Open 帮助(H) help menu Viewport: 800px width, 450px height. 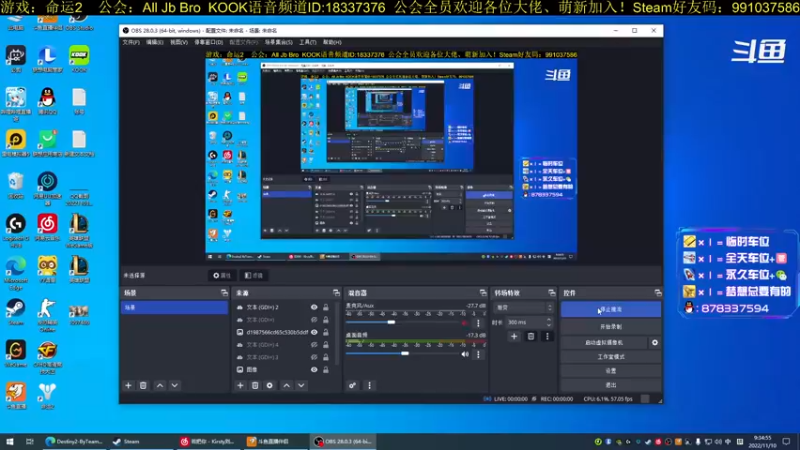(x=332, y=42)
